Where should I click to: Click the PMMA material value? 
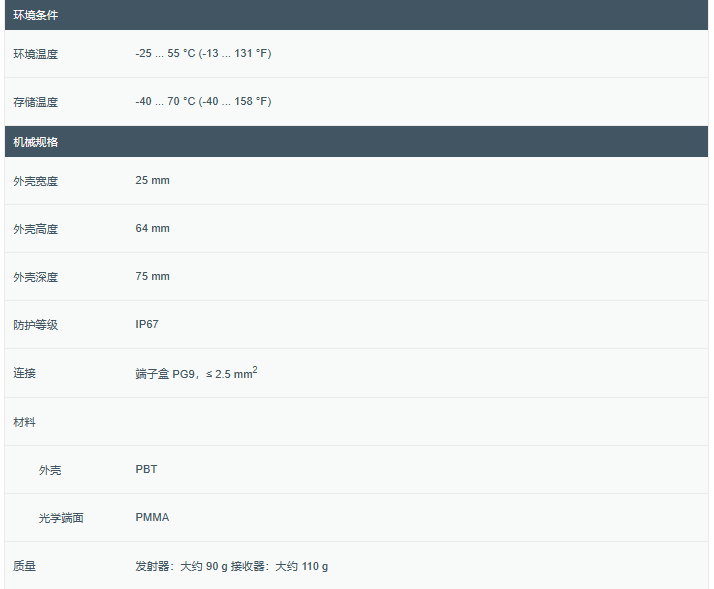152,517
